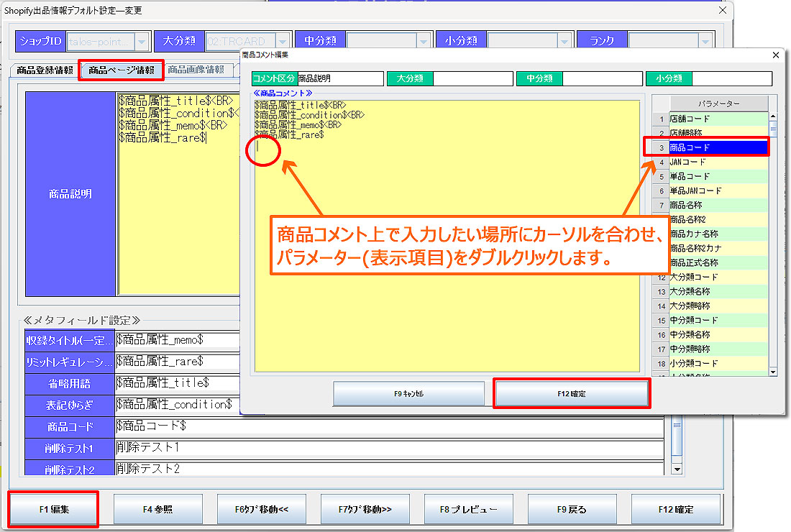
Task: Click the F1 編集 button
Action: pyautogui.click(x=54, y=509)
